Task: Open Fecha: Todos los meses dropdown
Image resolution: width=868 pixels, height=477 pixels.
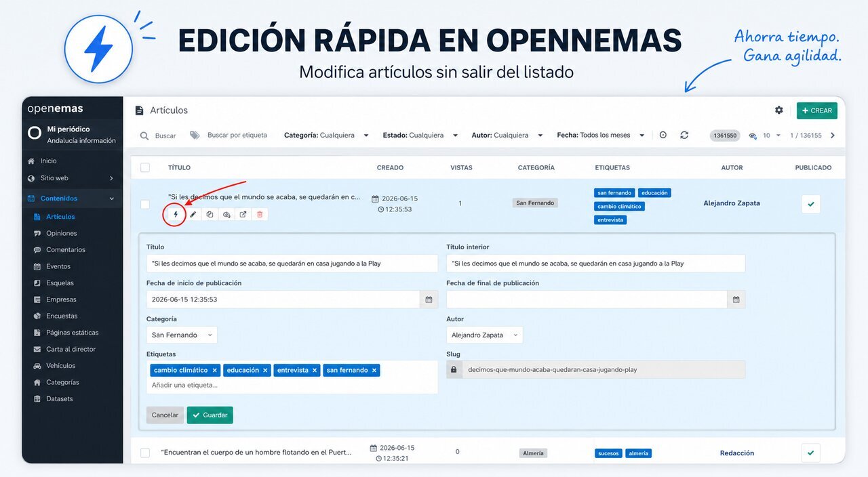Action: (x=601, y=136)
